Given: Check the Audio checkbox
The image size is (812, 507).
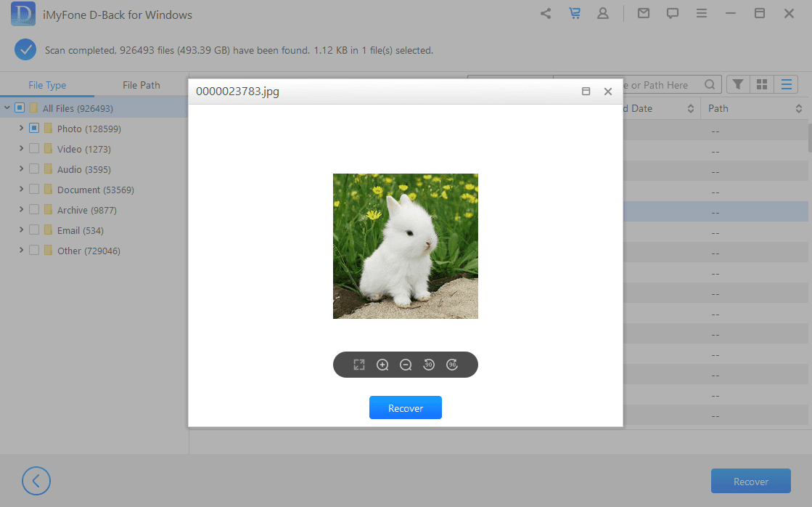Looking at the screenshot, I should click(34, 169).
